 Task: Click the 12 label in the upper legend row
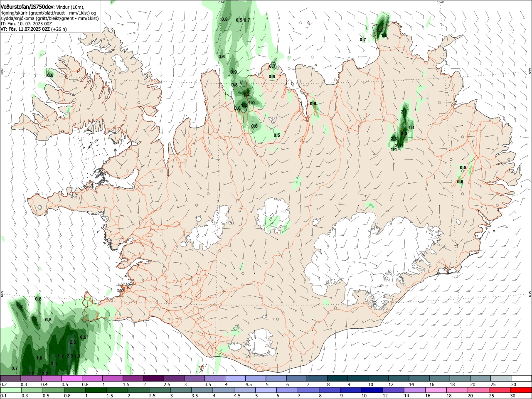[391, 384]
